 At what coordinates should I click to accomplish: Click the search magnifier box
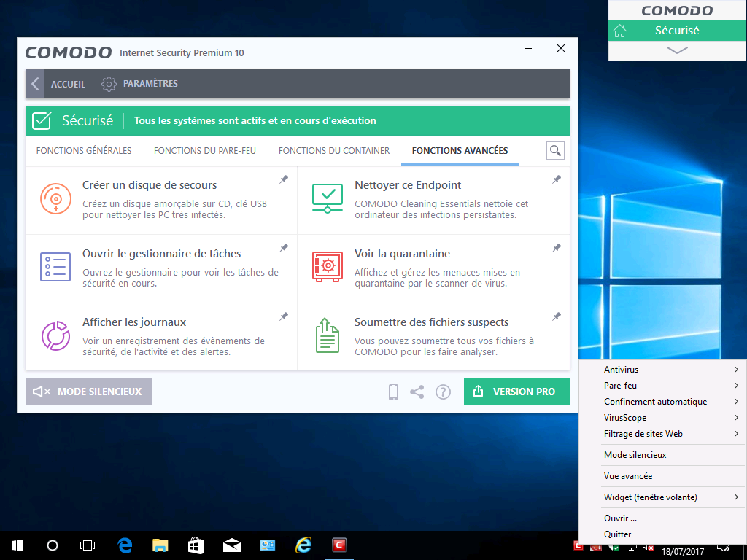(555, 151)
